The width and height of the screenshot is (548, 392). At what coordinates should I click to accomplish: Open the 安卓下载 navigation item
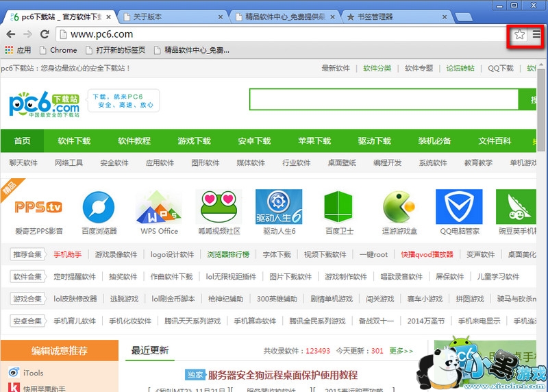tap(254, 140)
